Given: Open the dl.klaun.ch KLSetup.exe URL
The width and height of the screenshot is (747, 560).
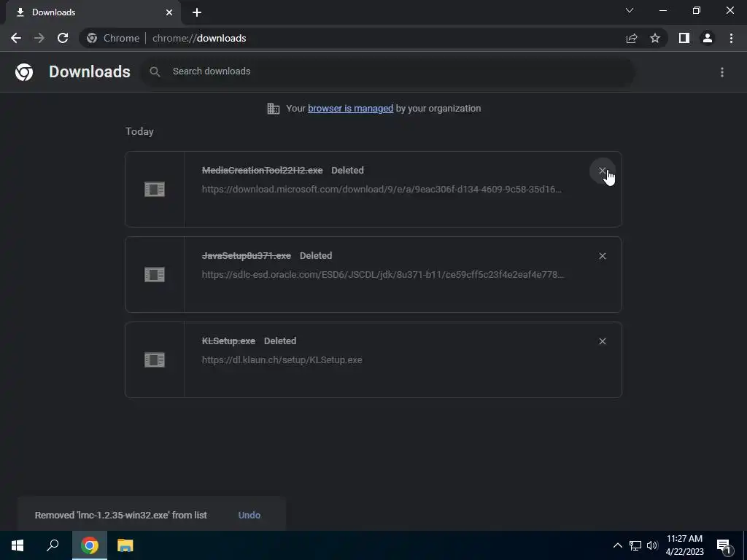Looking at the screenshot, I should pos(282,360).
